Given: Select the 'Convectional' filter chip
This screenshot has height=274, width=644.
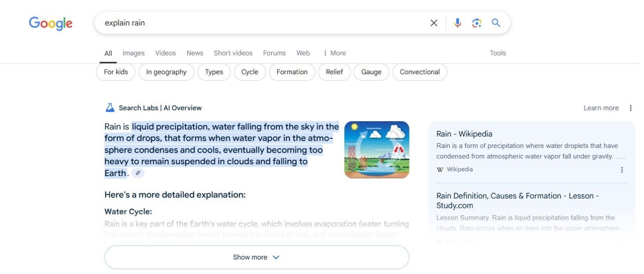Looking at the screenshot, I should point(420,72).
